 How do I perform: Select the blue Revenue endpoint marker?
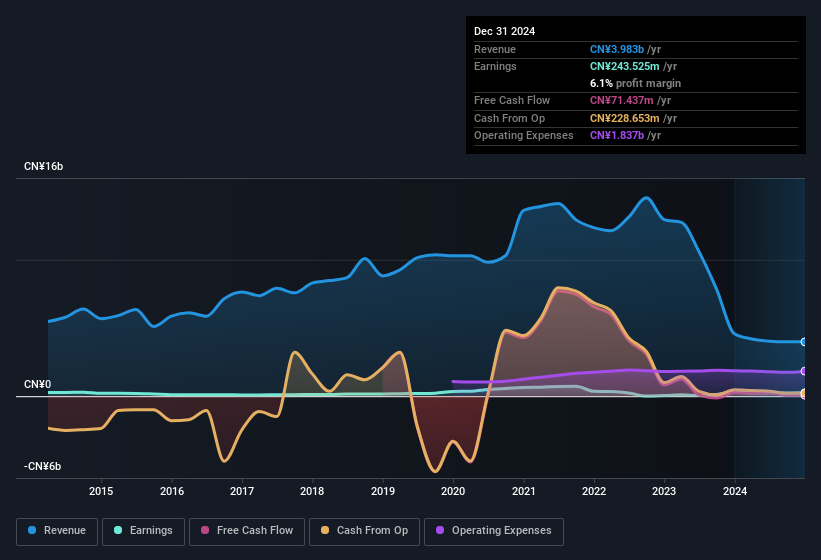click(x=804, y=342)
